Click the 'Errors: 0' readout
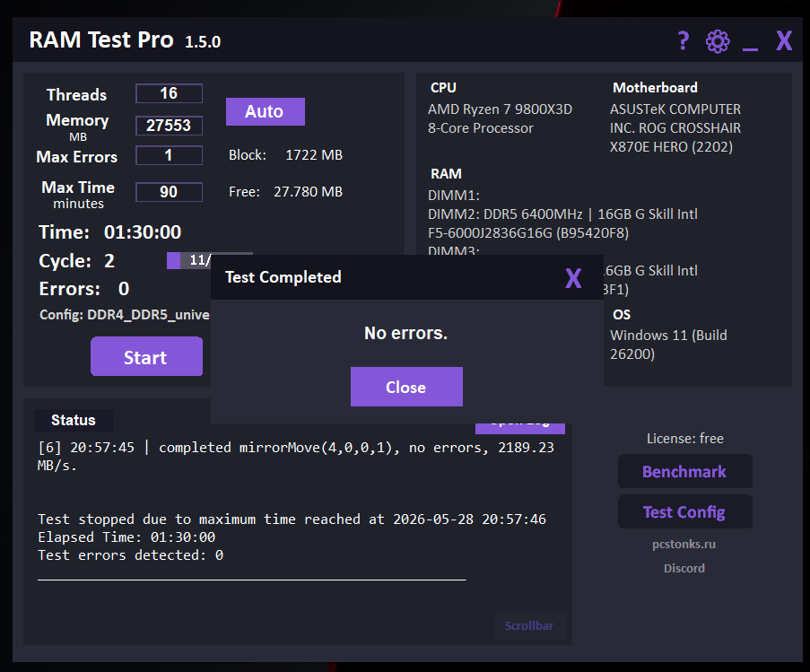Viewport: 810px width, 672px height. coord(84,289)
